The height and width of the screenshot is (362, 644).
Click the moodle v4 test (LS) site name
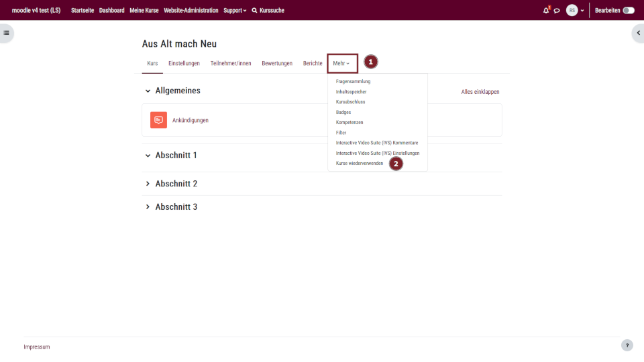36,10
